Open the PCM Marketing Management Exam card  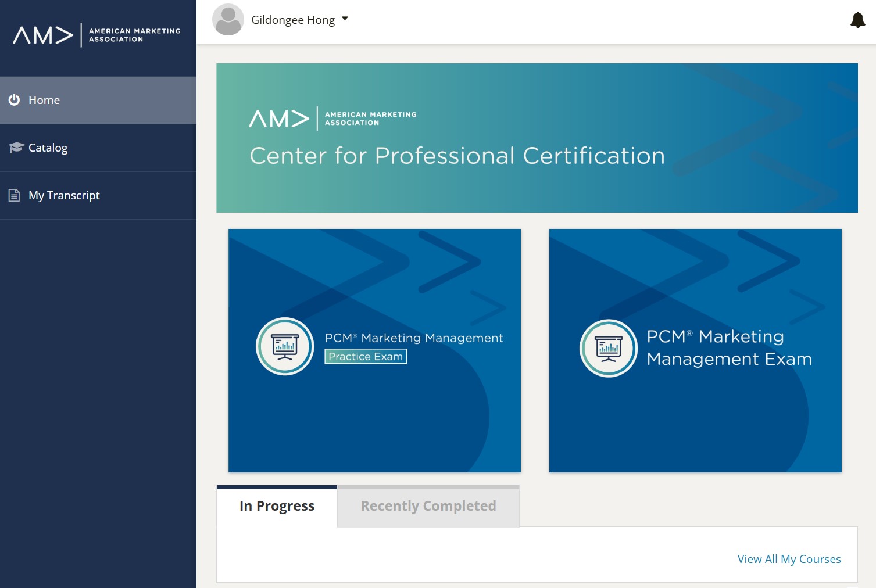coord(695,350)
